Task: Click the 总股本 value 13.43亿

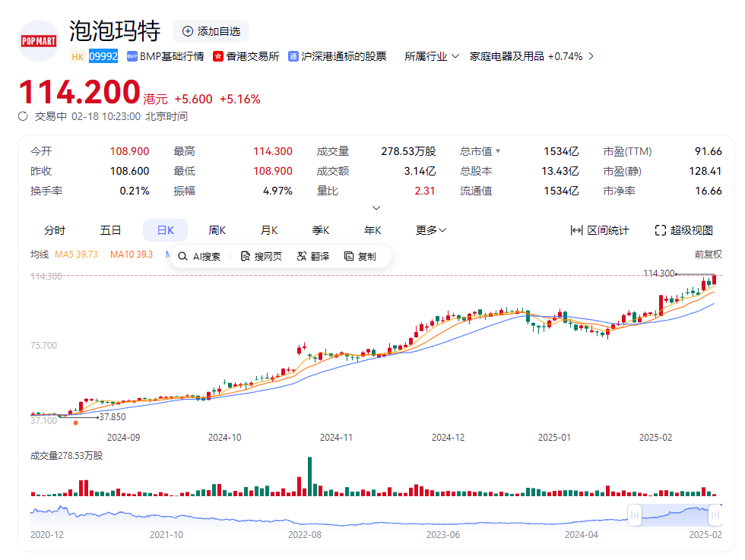Action: coord(560,171)
